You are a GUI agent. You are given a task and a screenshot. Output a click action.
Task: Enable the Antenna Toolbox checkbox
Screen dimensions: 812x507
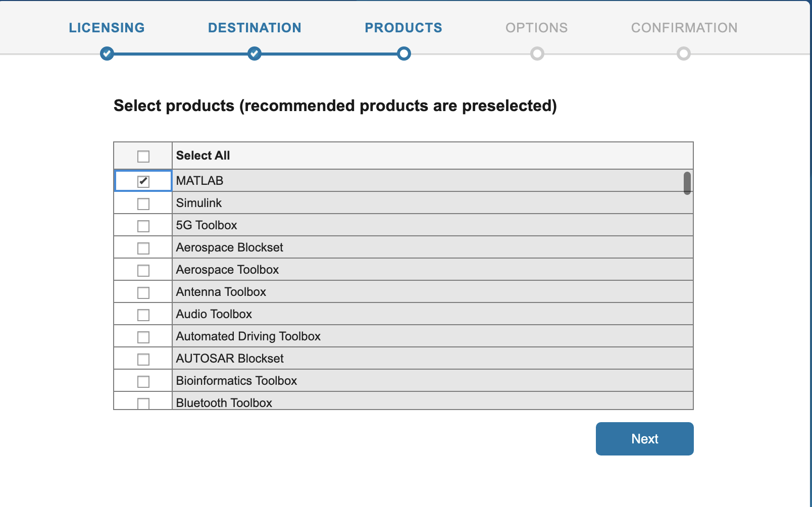(x=143, y=293)
